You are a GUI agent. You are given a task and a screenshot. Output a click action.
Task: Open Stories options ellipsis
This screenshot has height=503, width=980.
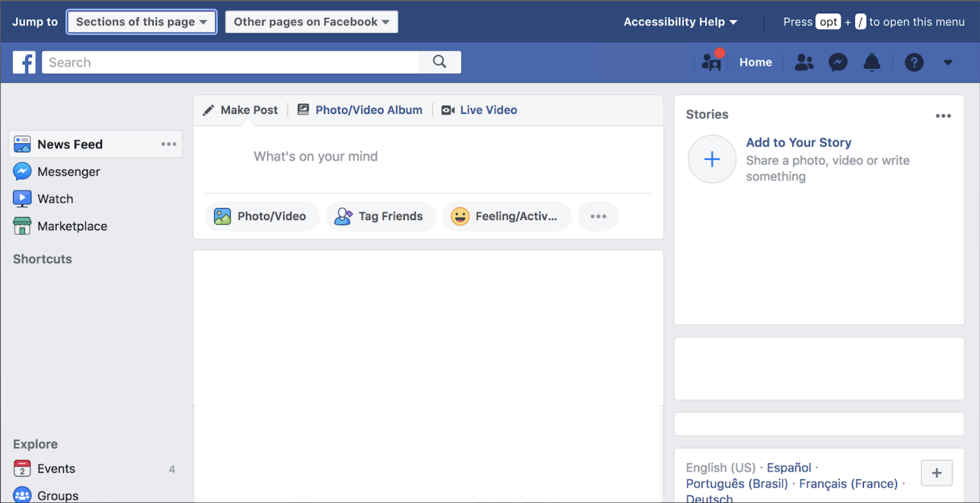pyautogui.click(x=943, y=116)
